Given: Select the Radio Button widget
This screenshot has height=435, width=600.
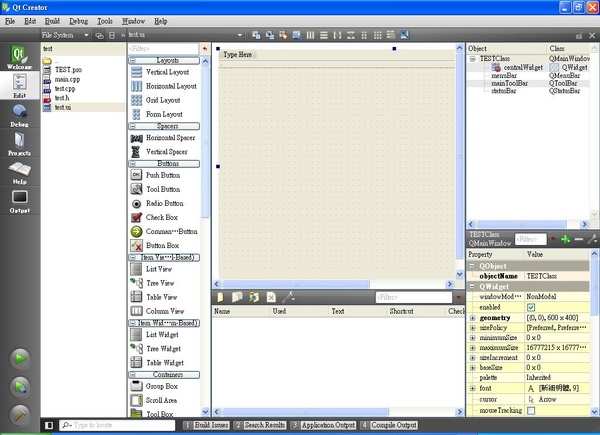Looking at the screenshot, I should click(164, 203).
